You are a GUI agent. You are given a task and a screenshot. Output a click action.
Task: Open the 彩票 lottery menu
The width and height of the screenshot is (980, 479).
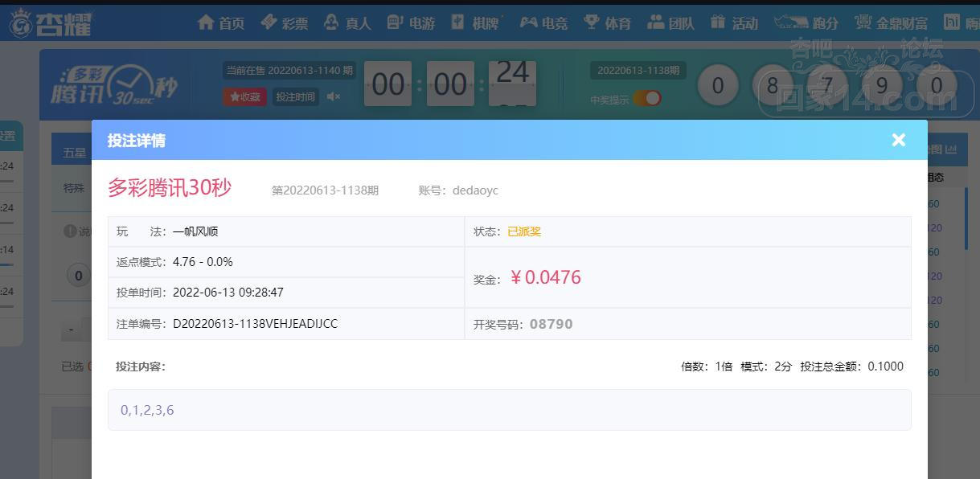pyautogui.click(x=285, y=23)
